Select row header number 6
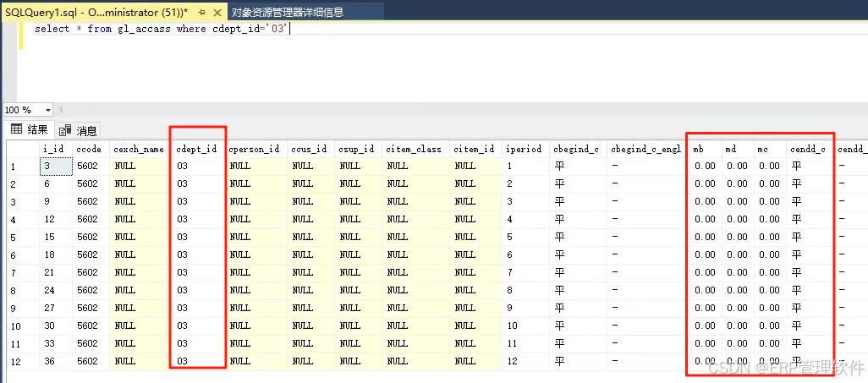Viewport: 868px width, 383px height. (x=23, y=254)
